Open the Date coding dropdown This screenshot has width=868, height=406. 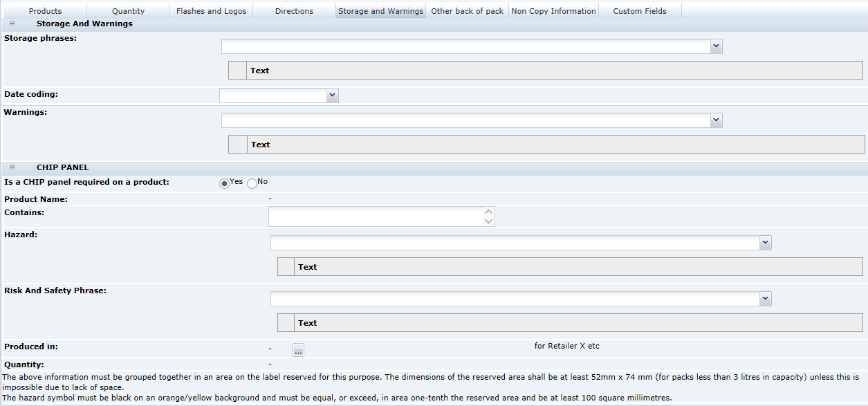[332, 95]
